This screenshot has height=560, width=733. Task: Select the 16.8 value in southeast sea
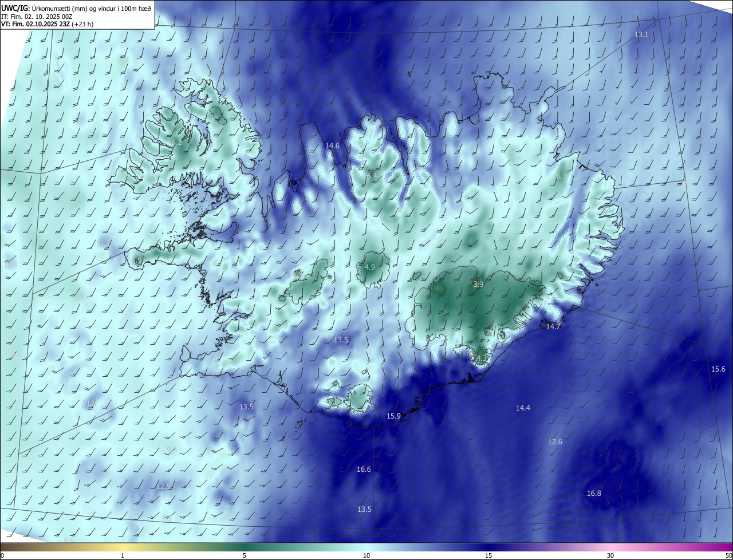[x=594, y=494]
